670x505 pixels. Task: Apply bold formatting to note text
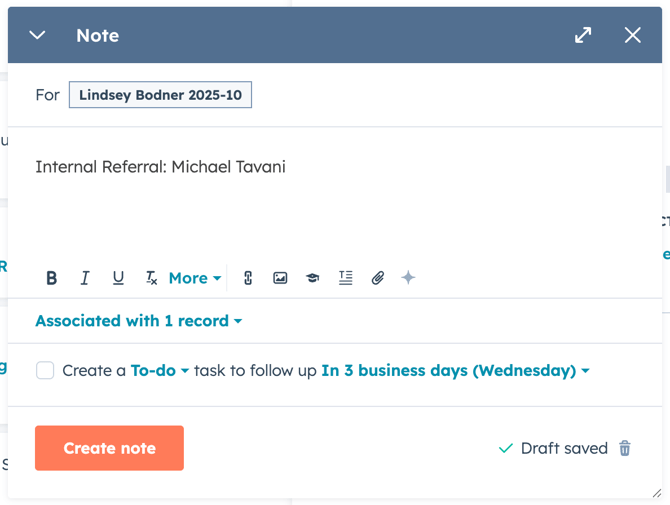(52, 278)
